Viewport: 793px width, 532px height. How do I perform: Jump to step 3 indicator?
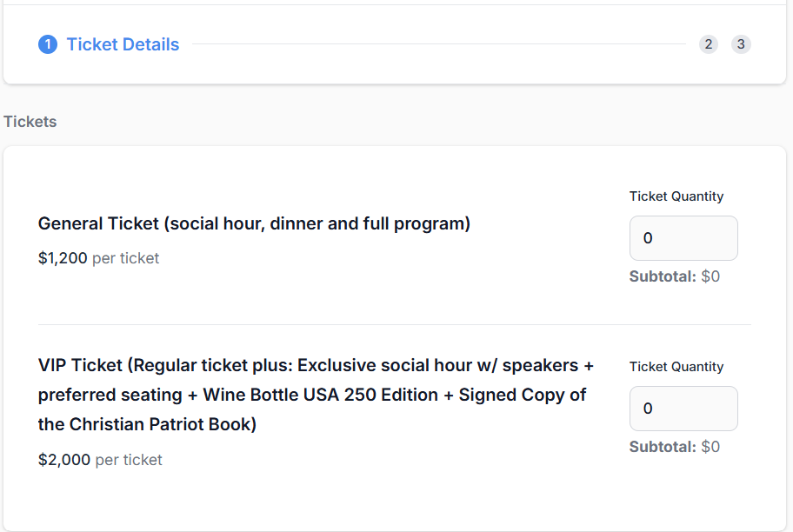pyautogui.click(x=741, y=44)
